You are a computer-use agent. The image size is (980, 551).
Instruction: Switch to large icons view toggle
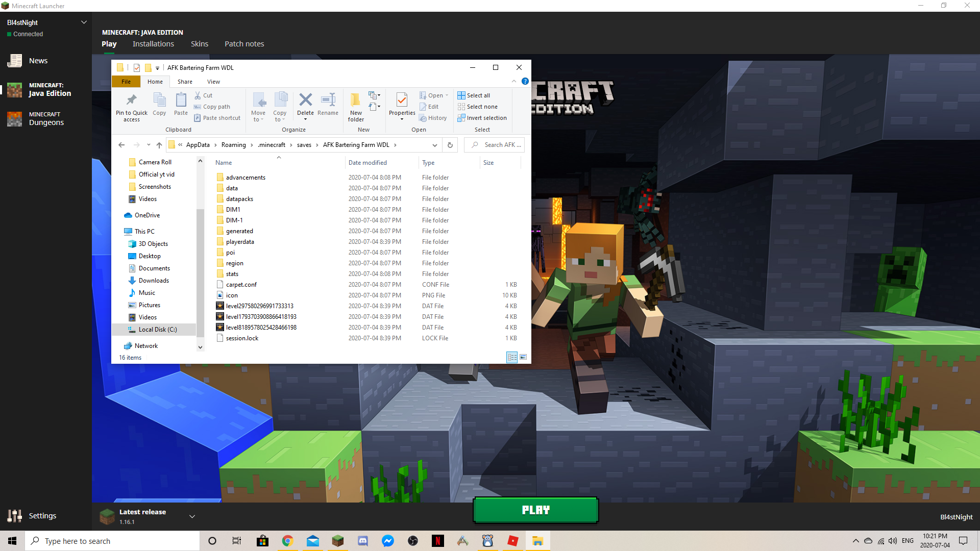pyautogui.click(x=523, y=357)
